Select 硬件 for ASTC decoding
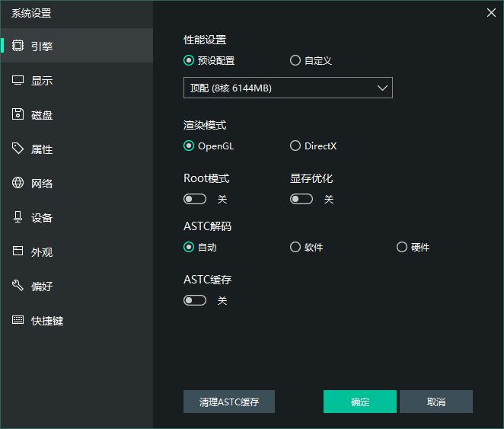Viewport: 504px width, 429px height. point(402,247)
